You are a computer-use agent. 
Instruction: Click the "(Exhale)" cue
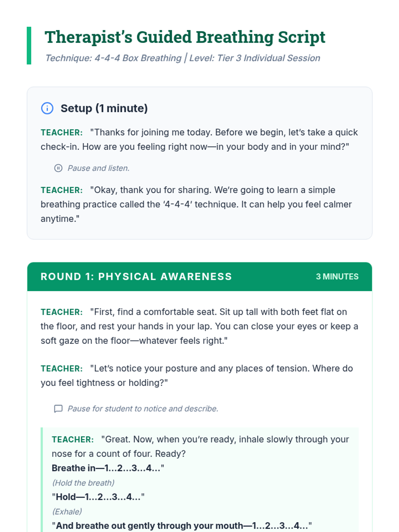67,512
